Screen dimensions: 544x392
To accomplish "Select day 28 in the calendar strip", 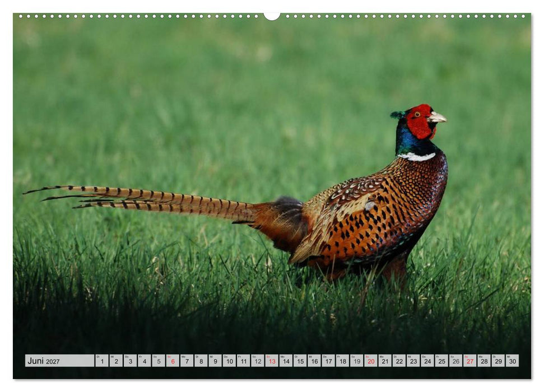I will pyautogui.click(x=484, y=361).
